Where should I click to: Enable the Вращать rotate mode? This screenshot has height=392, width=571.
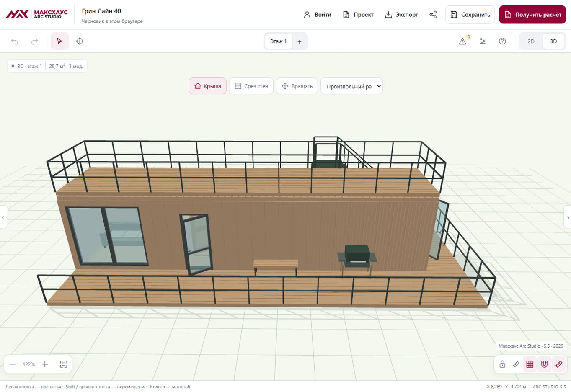[x=297, y=86]
